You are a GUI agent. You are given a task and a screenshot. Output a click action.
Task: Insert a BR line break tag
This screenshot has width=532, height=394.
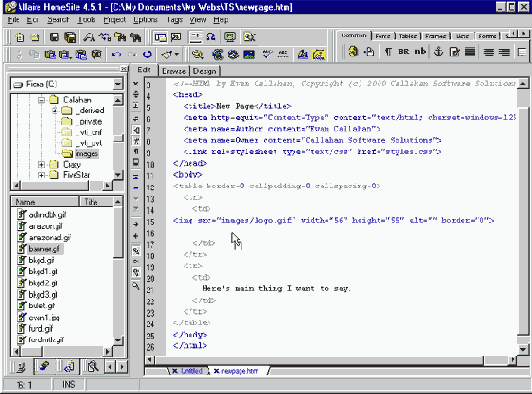(x=403, y=52)
